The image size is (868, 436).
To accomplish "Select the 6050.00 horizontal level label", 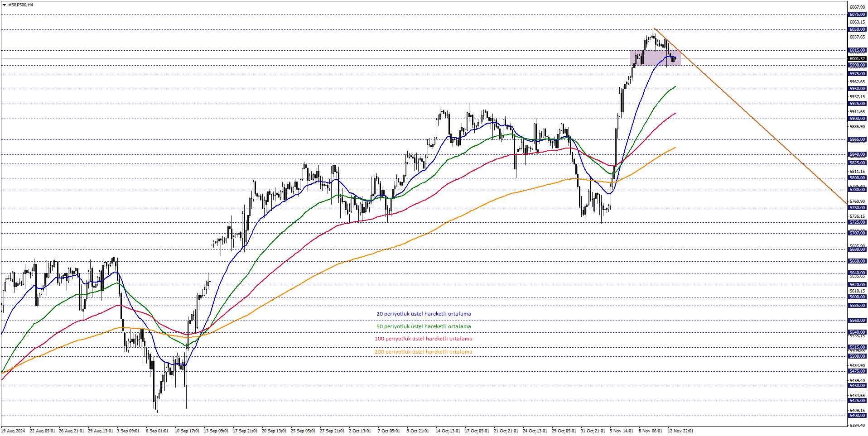I will pos(857,29).
